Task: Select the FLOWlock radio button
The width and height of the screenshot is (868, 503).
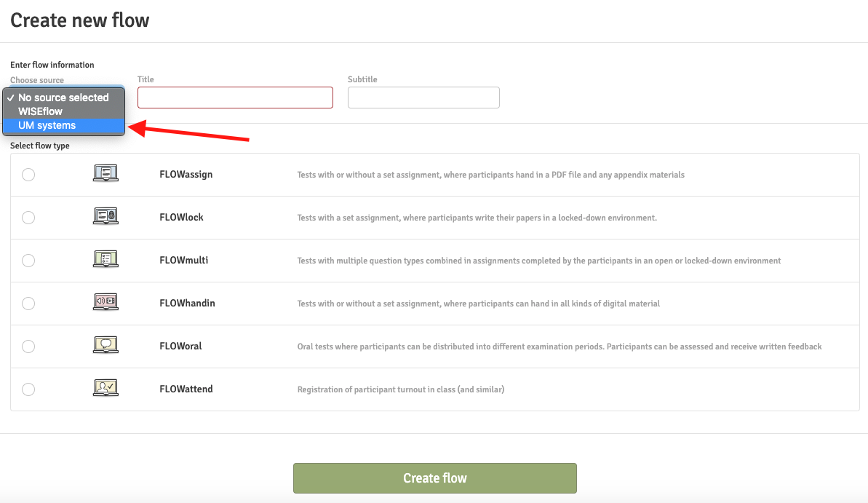Action: pyautogui.click(x=28, y=218)
